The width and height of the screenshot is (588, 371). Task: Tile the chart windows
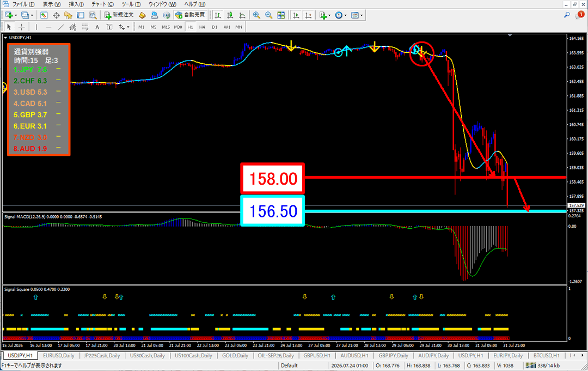281,15
